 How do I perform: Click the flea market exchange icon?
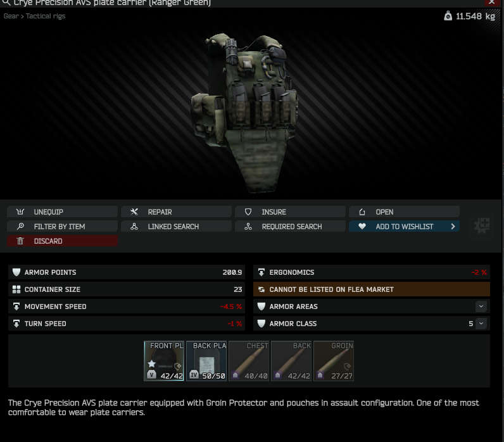coord(261,289)
